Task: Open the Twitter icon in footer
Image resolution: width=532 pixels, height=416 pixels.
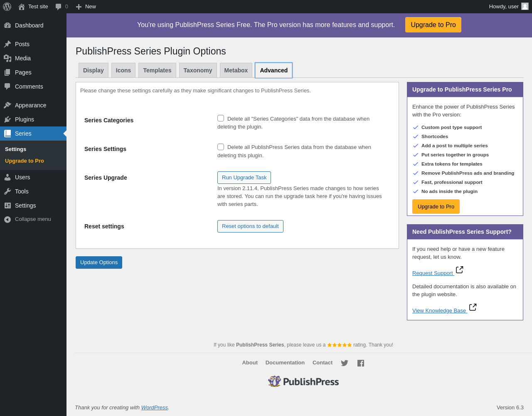Action: (345, 363)
